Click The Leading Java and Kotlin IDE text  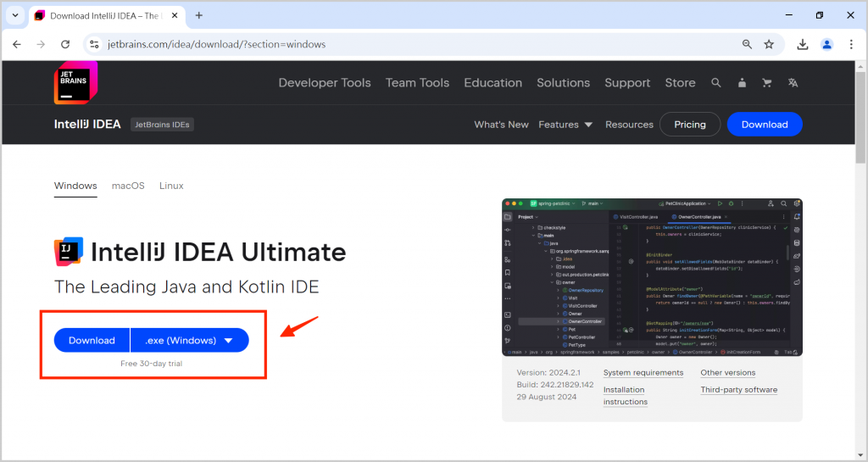pyautogui.click(x=186, y=287)
